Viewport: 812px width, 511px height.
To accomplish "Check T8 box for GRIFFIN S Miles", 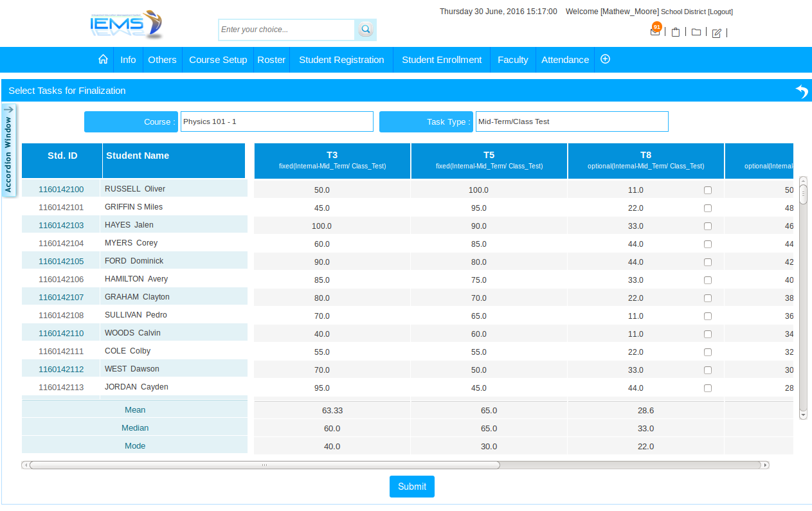I will pos(708,208).
